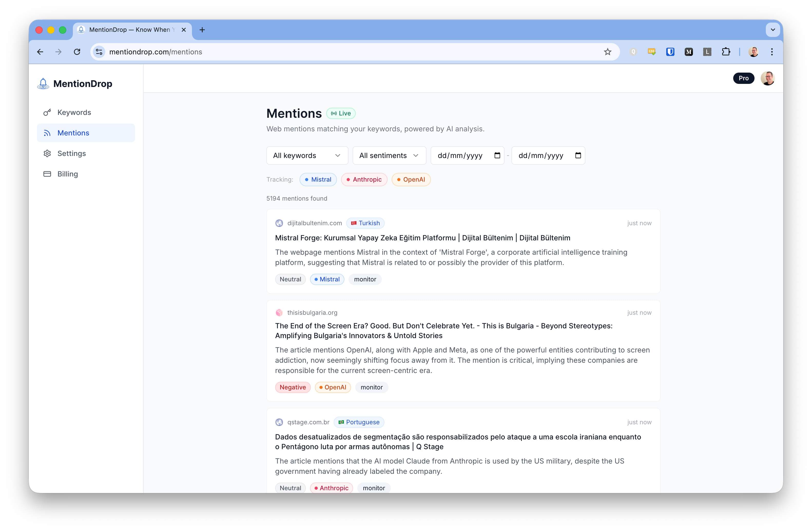Open the start date calendar picker
The image size is (812, 531).
coord(497,155)
